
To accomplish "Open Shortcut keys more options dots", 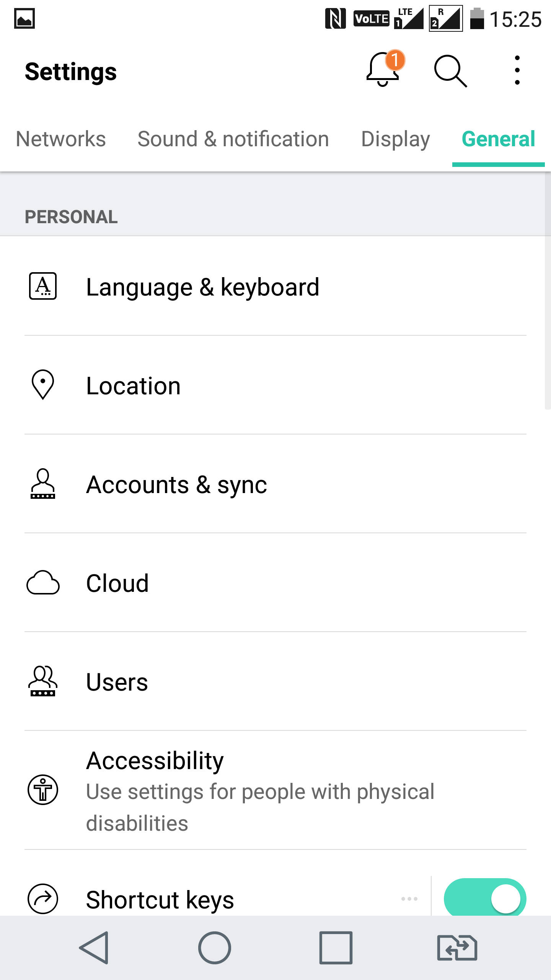I will (409, 898).
